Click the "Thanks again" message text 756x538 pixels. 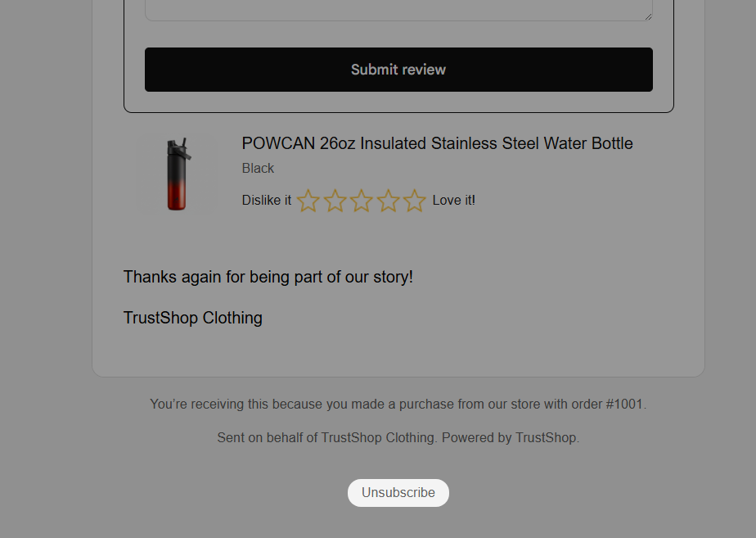tap(268, 277)
